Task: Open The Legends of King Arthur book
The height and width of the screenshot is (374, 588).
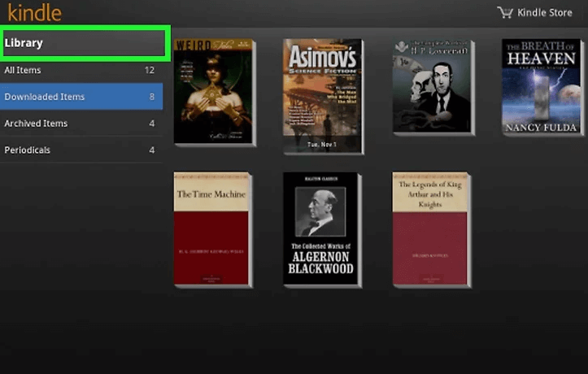Action: 431,228
